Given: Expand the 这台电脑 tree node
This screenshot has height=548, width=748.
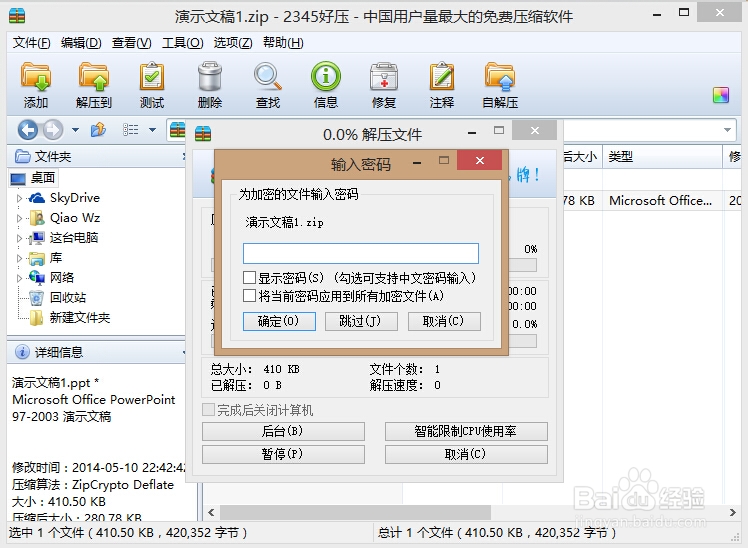Looking at the screenshot, I should click(x=19, y=238).
